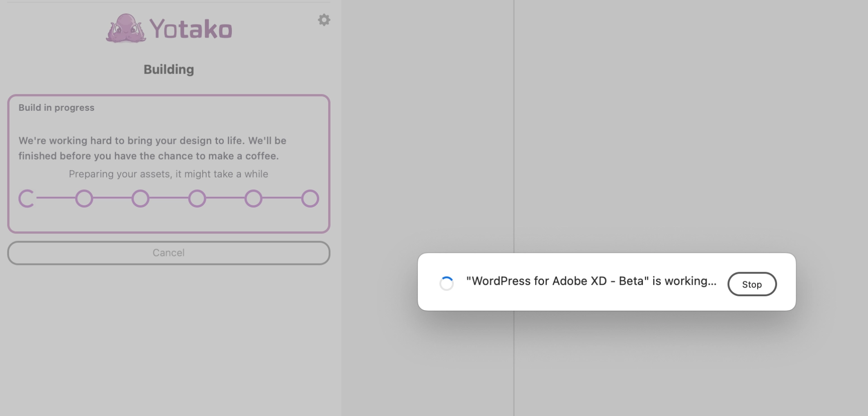Click the loading spinner in the working dialog
The image size is (868, 416).
click(446, 284)
